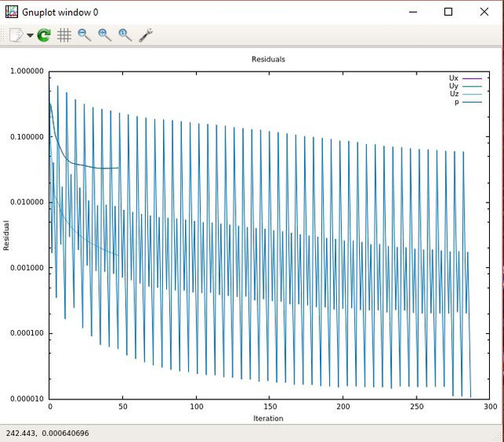
Task: Minimize the Gnuplot window
Action: [413, 12]
